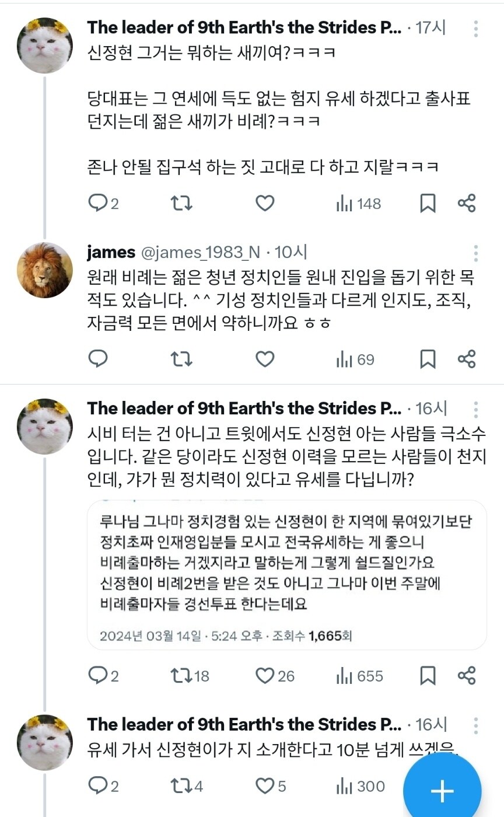
Task: Click the reply icon on the bottom tweet
Action: pyautogui.click(x=97, y=786)
